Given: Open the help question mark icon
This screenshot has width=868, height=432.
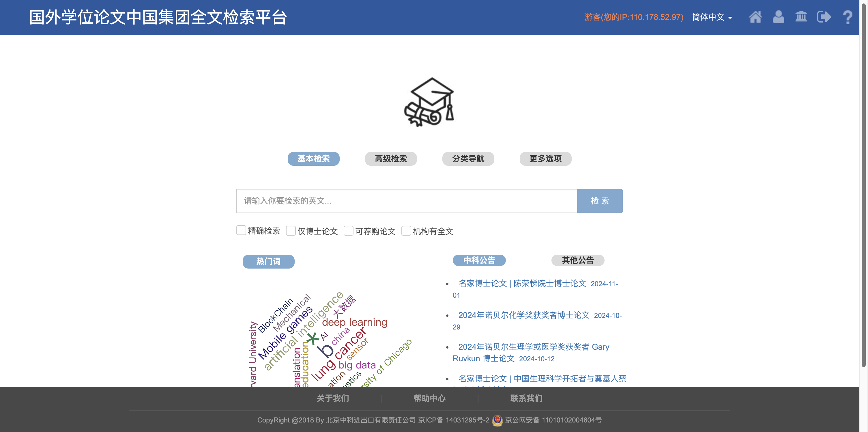Looking at the screenshot, I should point(848,17).
